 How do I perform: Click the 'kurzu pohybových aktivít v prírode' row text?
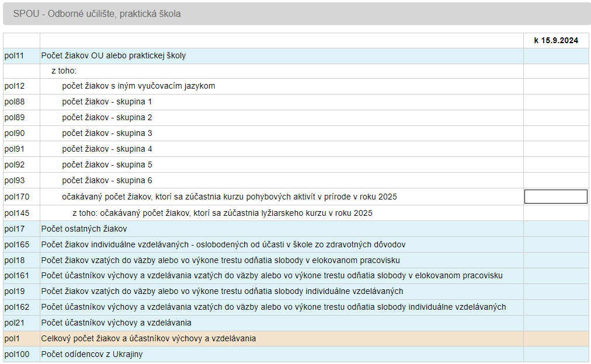click(x=230, y=197)
